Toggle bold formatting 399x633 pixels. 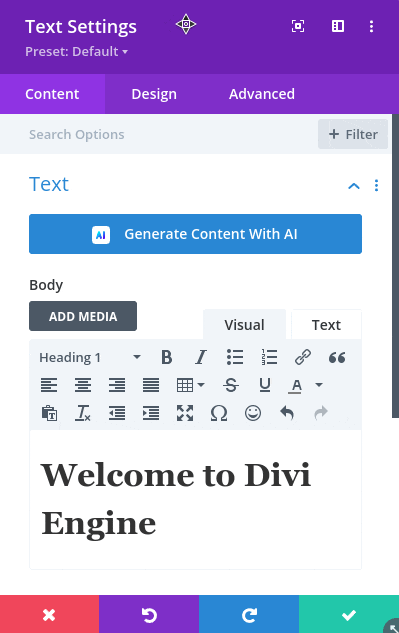pos(166,357)
